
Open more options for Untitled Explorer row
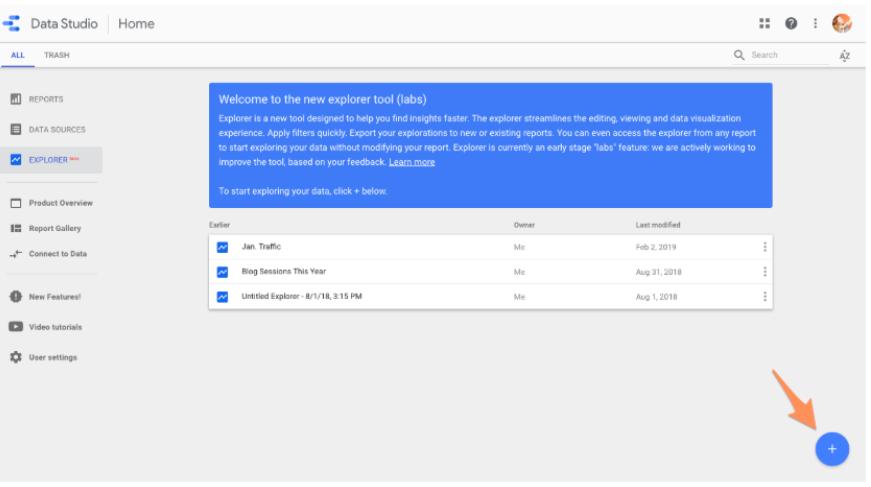pos(765,297)
